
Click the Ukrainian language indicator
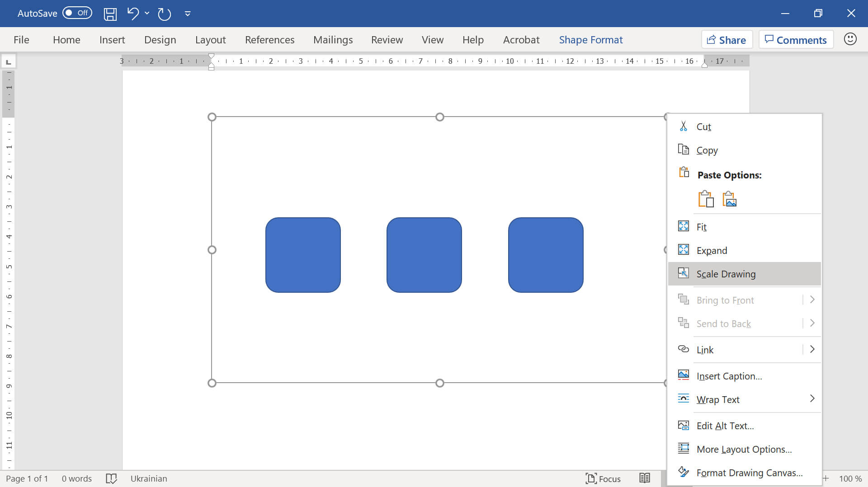click(149, 478)
